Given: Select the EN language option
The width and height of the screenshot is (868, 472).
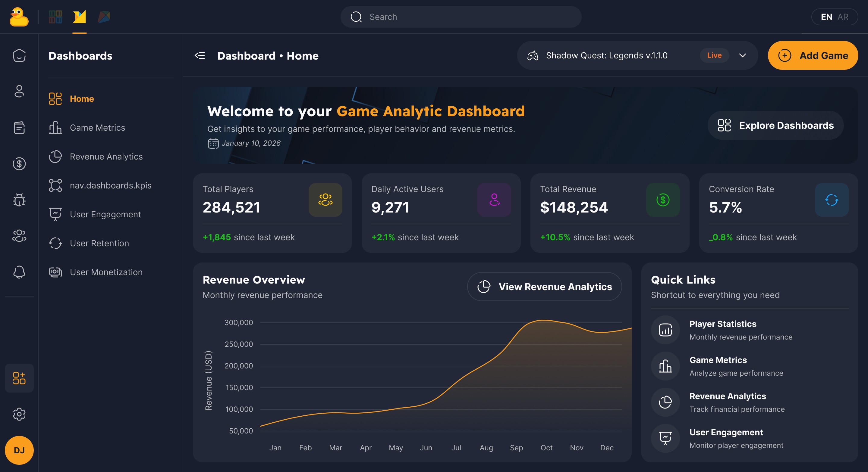Looking at the screenshot, I should [x=826, y=17].
